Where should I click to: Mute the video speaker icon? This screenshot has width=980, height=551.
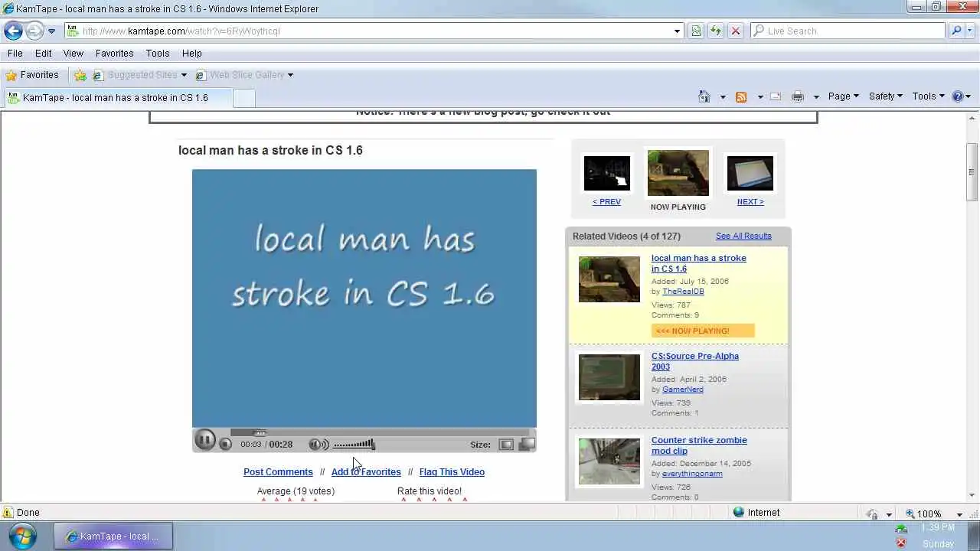[x=318, y=445]
